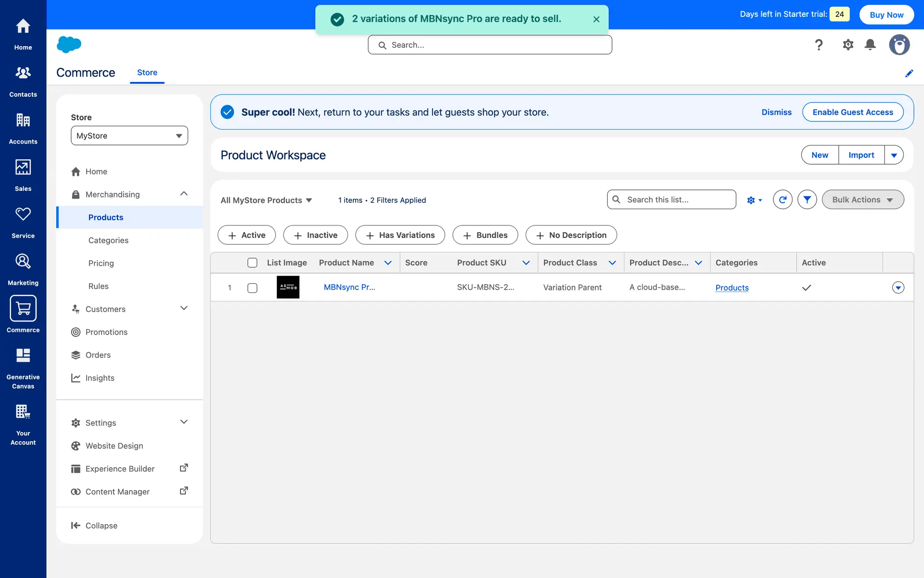
Task: Open the notifications bell
Action: pos(870,45)
